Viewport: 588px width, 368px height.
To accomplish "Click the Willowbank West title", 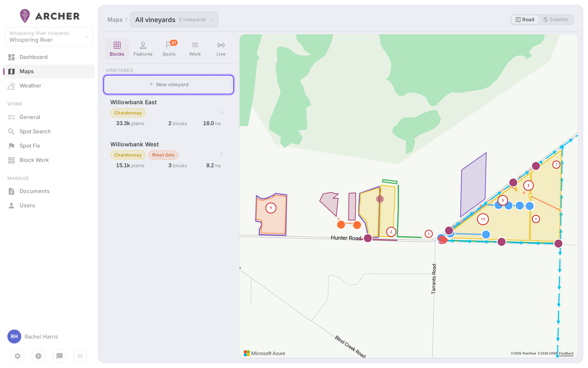I will (134, 144).
